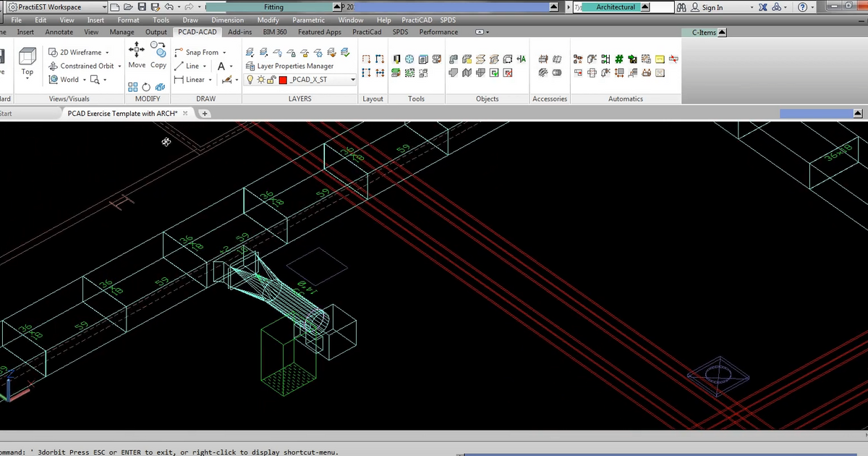This screenshot has width=868, height=456.
Task: Click the command line input area
Action: click(x=217, y=451)
